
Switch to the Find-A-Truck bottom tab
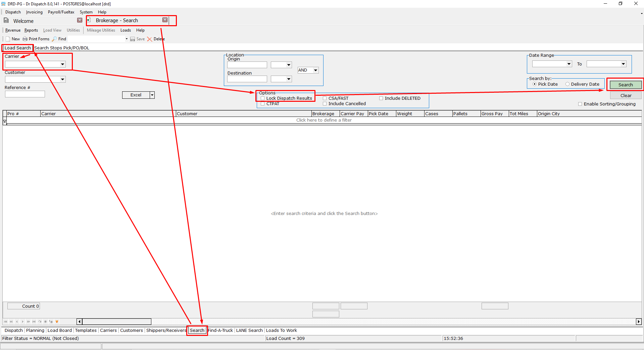220,331
